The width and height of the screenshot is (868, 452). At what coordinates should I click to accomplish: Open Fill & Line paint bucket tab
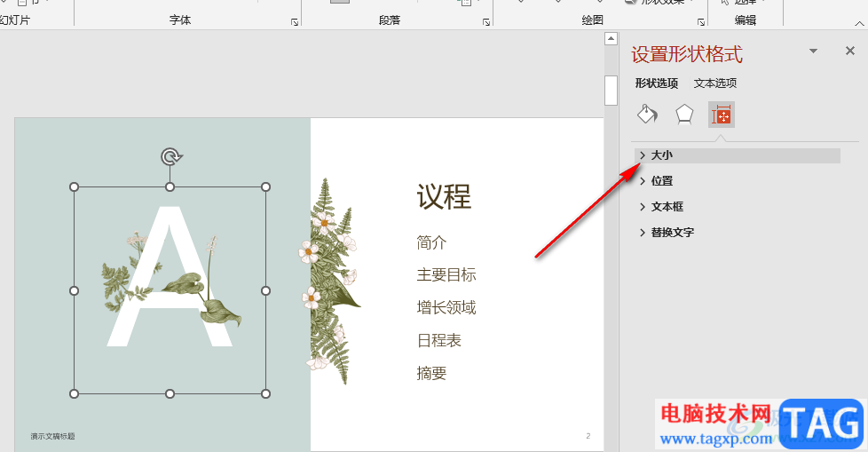(x=647, y=115)
